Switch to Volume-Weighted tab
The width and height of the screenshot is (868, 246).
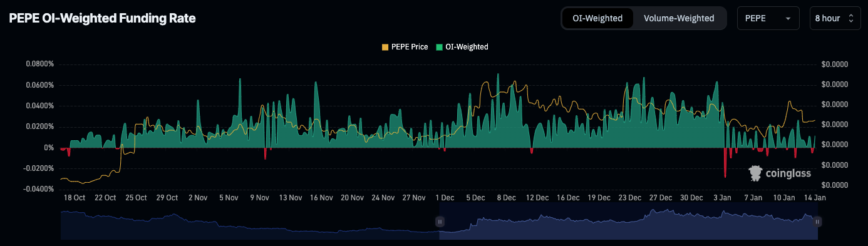tap(679, 18)
